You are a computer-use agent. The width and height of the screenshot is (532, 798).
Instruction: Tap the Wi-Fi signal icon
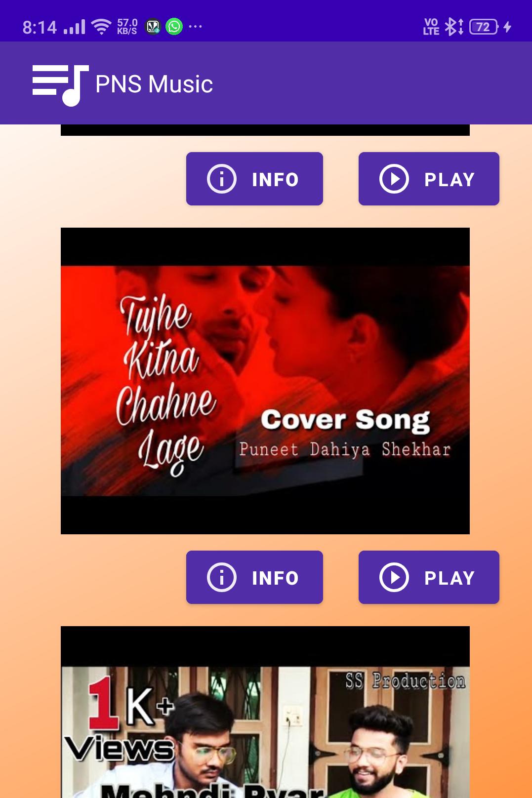[101, 27]
